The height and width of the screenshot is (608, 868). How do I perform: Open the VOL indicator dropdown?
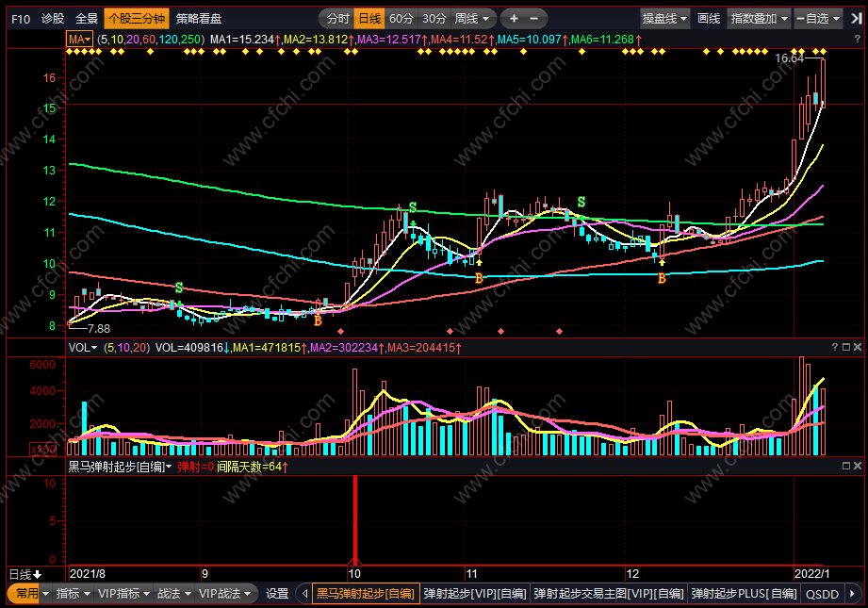pyautogui.click(x=83, y=348)
